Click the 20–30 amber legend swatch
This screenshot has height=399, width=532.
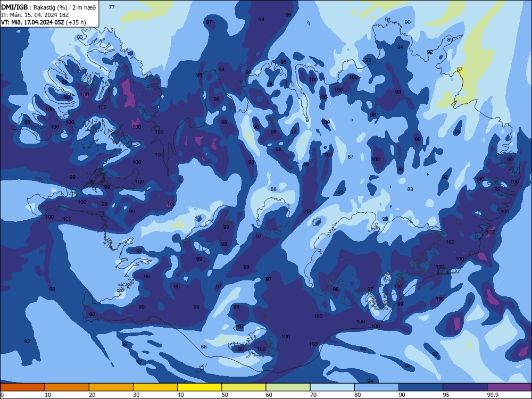[x=111, y=387]
